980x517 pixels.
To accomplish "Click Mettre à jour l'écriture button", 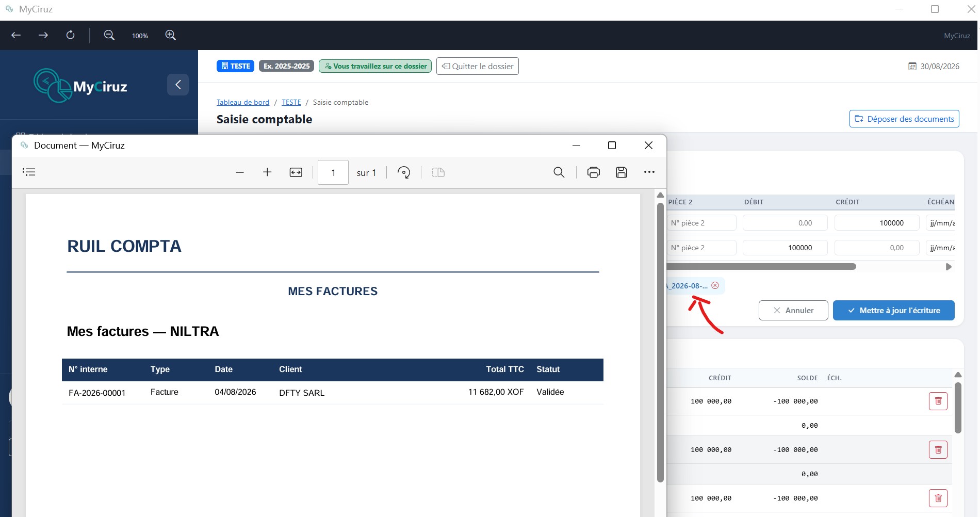I will (x=894, y=311).
